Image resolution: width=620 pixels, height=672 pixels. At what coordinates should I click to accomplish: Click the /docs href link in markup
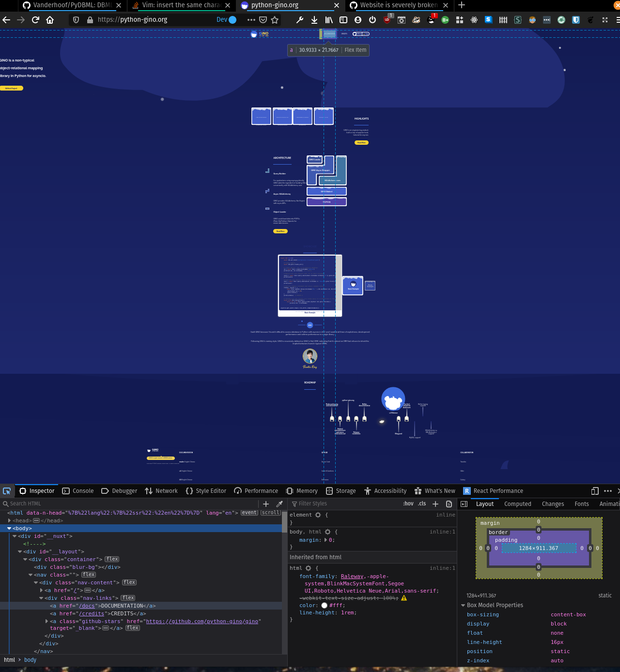(x=87, y=606)
